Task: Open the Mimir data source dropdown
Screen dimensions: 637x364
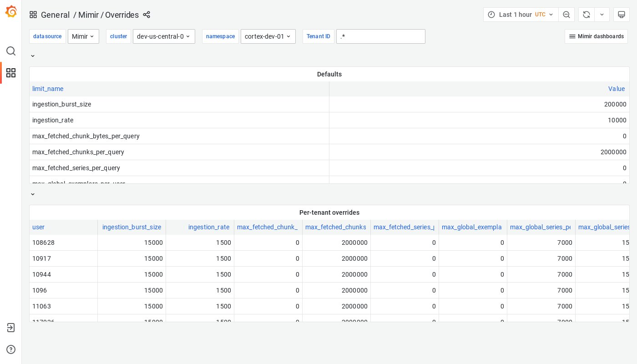Action: click(83, 36)
